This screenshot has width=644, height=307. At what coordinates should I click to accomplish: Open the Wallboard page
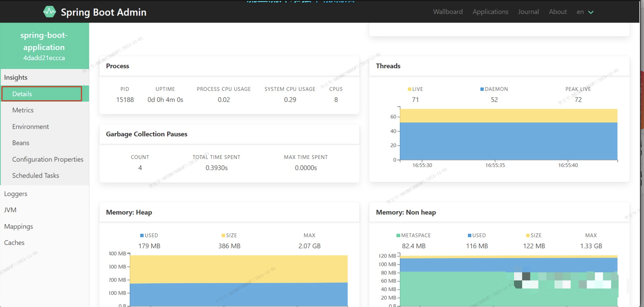click(448, 12)
